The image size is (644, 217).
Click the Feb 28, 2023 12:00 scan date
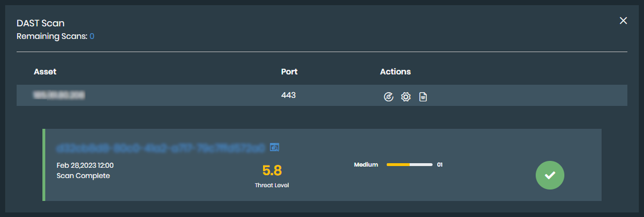click(85, 166)
